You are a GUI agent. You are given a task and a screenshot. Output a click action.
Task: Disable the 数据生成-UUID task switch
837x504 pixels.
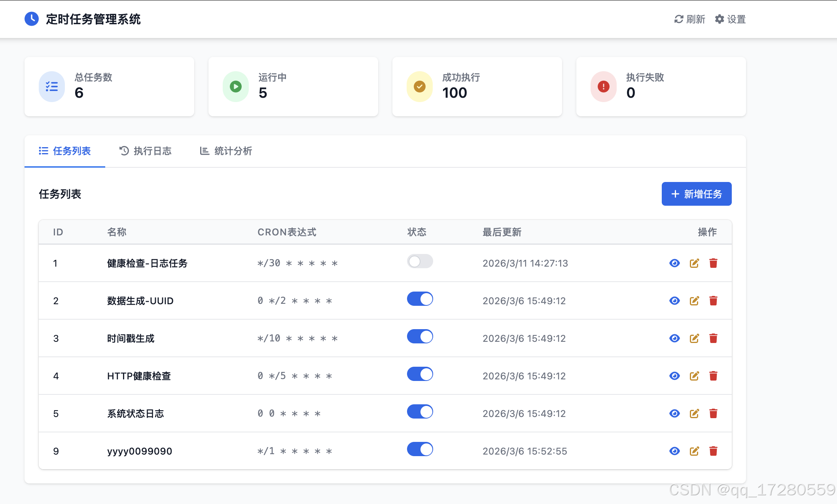[x=420, y=299]
